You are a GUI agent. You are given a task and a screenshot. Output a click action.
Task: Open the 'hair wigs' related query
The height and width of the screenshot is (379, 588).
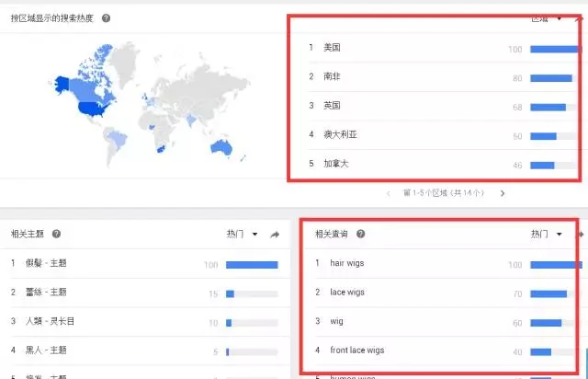(x=347, y=264)
